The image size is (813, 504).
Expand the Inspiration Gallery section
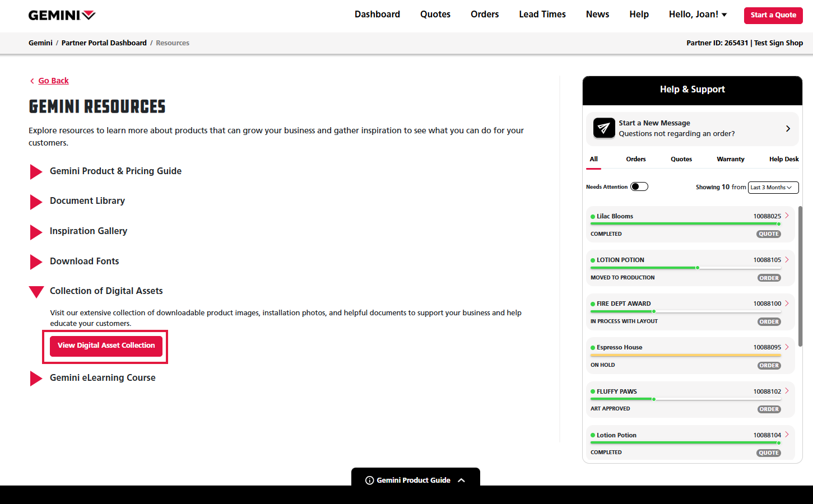(36, 232)
